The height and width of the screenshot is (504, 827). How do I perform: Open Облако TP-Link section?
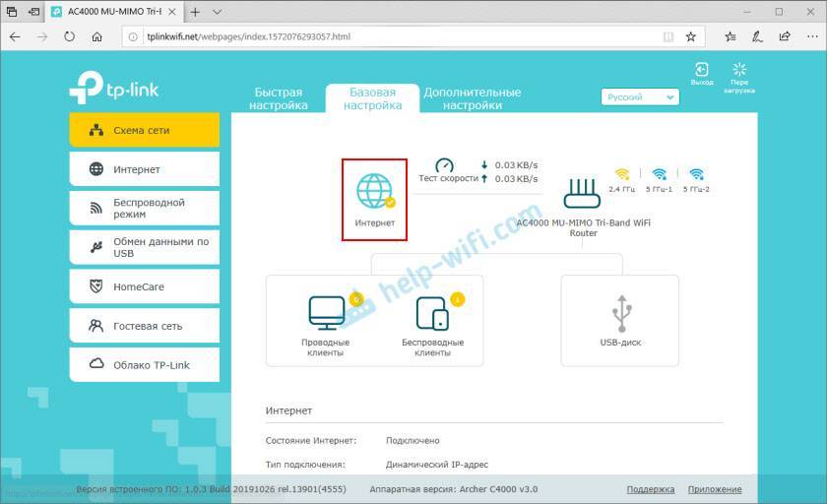click(144, 365)
